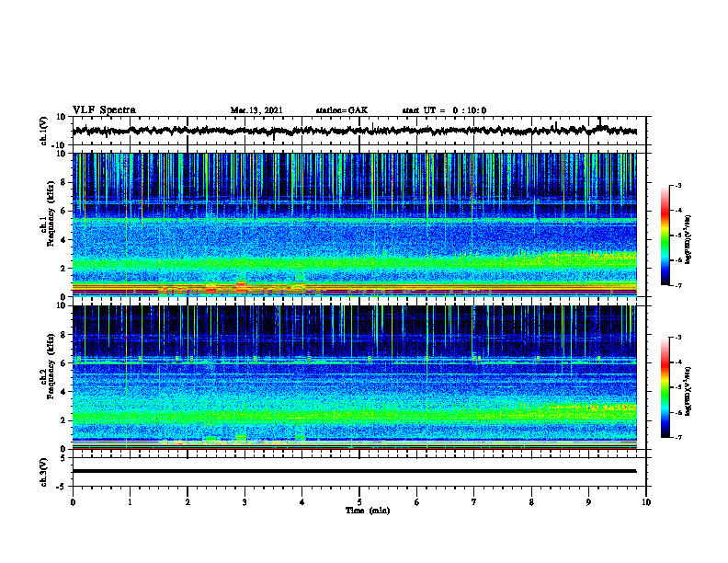Click the '-7' label on ch.1 color bar
Image resolution: width=728 pixels, height=563 pixels.
coord(678,285)
